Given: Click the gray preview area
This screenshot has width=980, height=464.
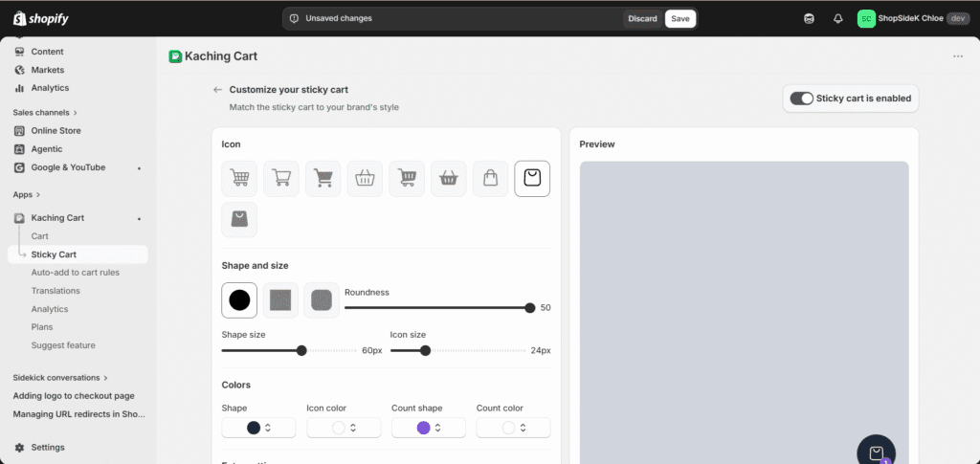Looking at the screenshot, I should point(744,312).
